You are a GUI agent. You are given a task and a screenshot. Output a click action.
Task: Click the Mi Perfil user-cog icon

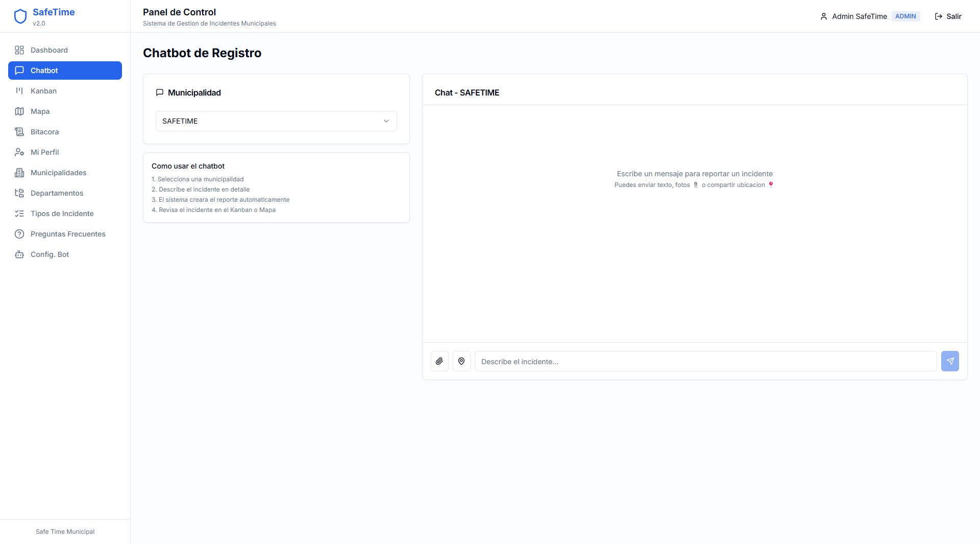coord(19,152)
